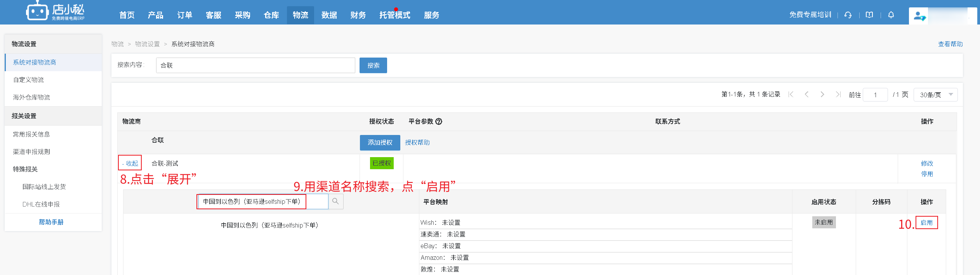
Task: Open the 物流 top menu tab
Action: tap(300, 15)
